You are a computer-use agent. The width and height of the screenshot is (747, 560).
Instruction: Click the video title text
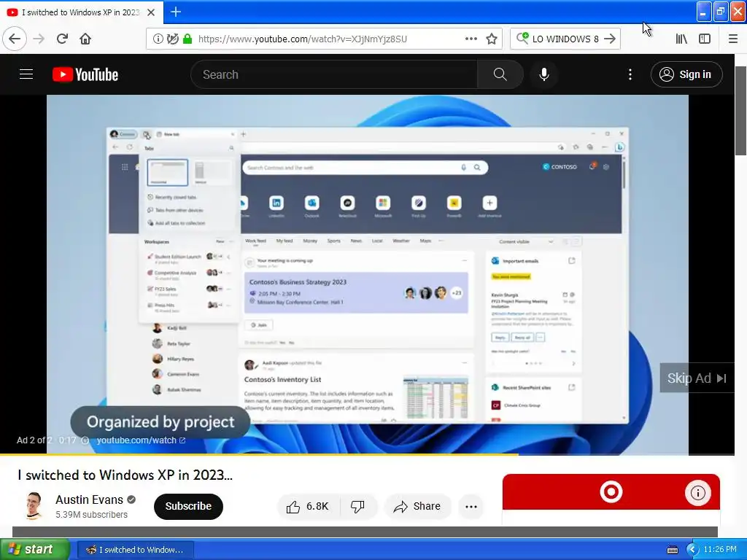pyautogui.click(x=125, y=475)
